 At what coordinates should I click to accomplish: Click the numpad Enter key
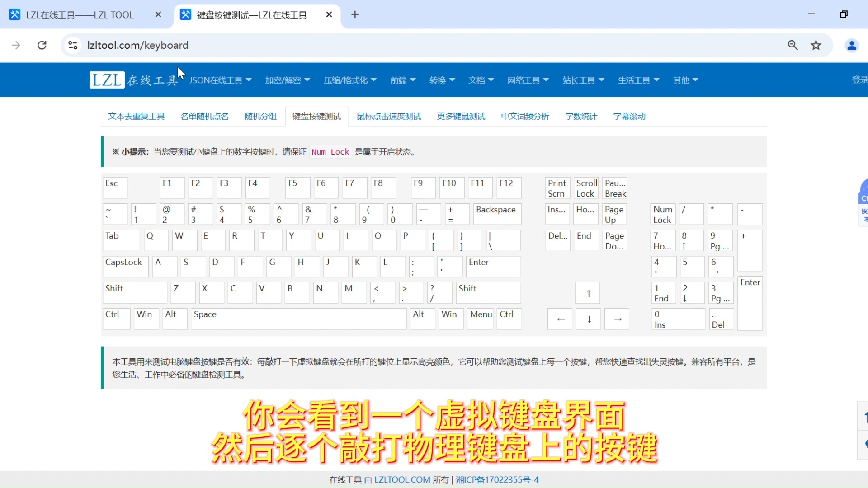click(x=750, y=303)
